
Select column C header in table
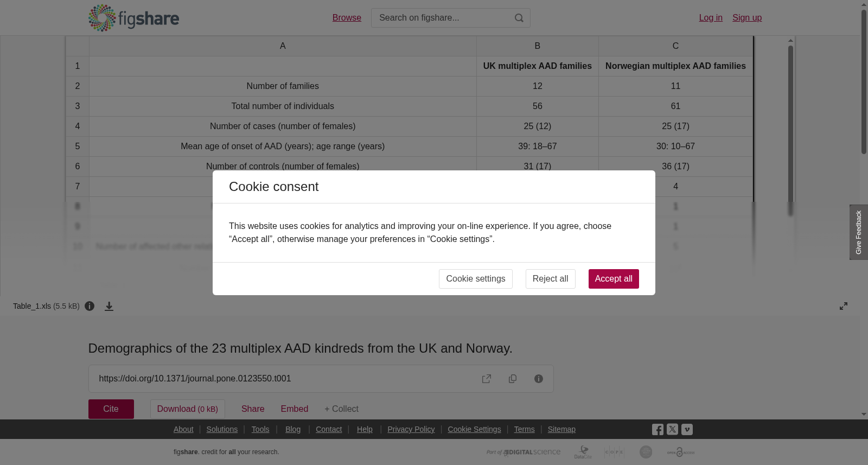tap(675, 46)
